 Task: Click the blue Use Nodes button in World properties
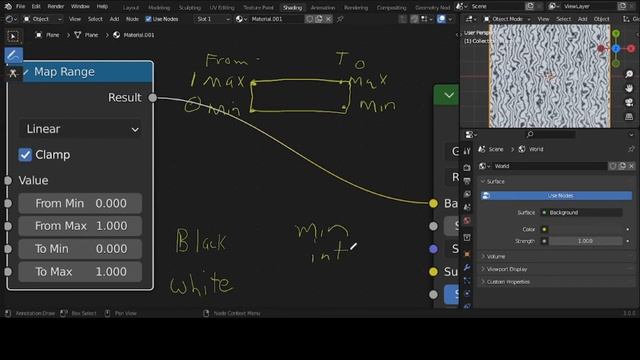556,196
